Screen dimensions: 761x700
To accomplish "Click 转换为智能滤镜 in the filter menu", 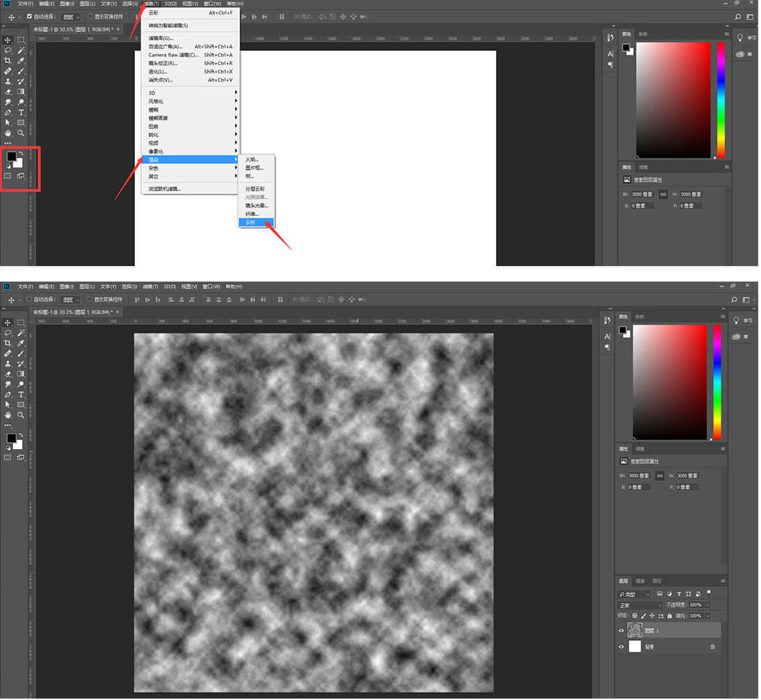I will 168,25.
